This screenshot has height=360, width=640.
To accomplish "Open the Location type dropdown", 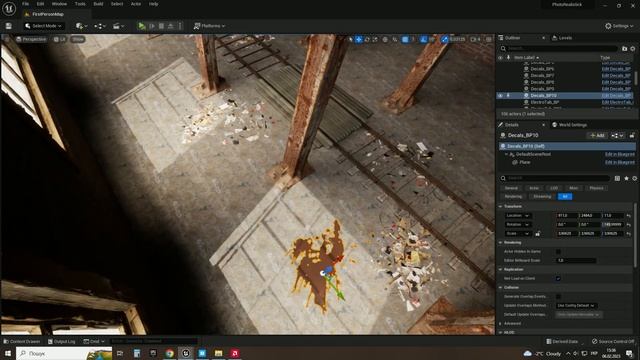I will (x=517, y=216).
